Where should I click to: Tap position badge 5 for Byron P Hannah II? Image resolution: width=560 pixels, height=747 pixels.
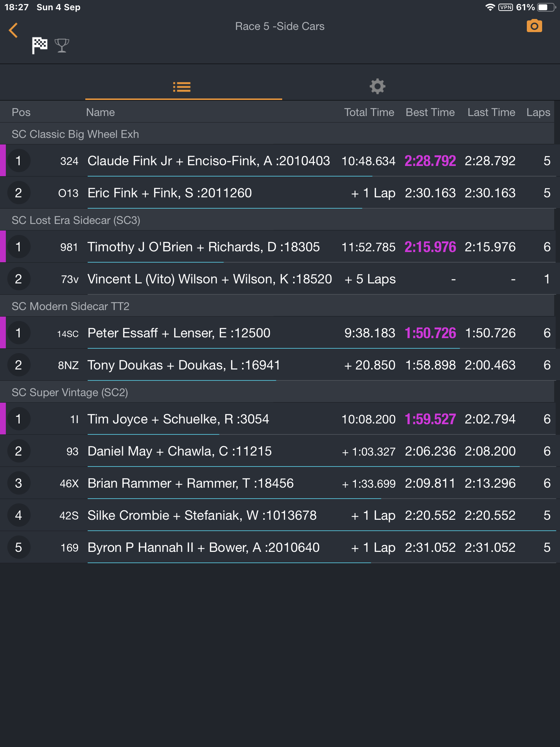pyautogui.click(x=19, y=547)
